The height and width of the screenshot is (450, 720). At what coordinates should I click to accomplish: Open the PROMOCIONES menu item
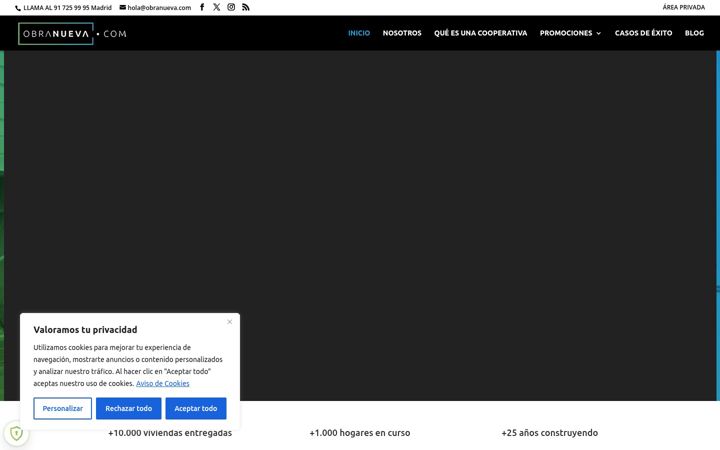(x=566, y=33)
